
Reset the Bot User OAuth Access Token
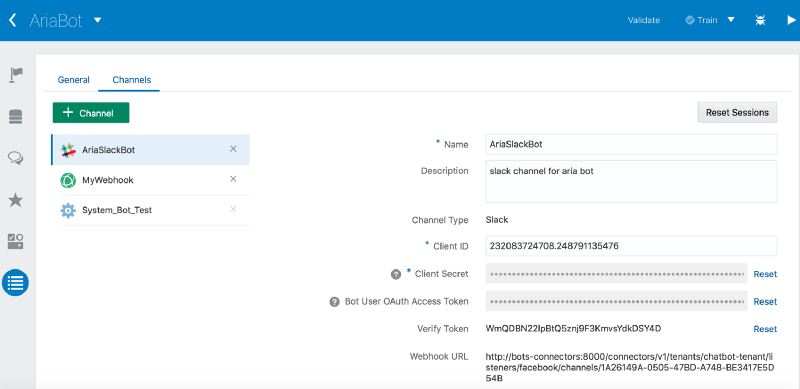(765, 302)
